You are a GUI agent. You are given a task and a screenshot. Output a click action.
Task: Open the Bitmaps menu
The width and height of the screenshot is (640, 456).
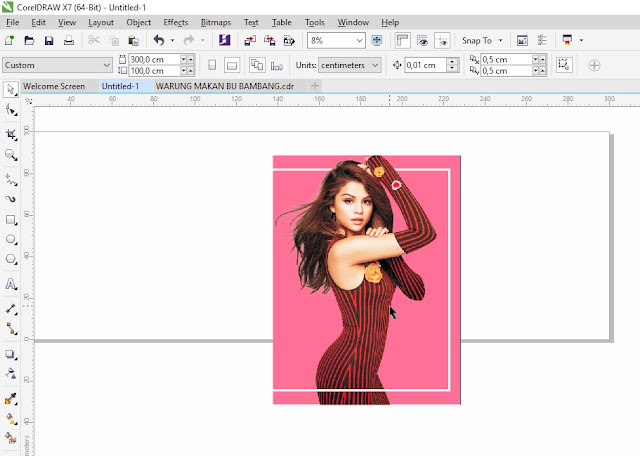(x=216, y=22)
